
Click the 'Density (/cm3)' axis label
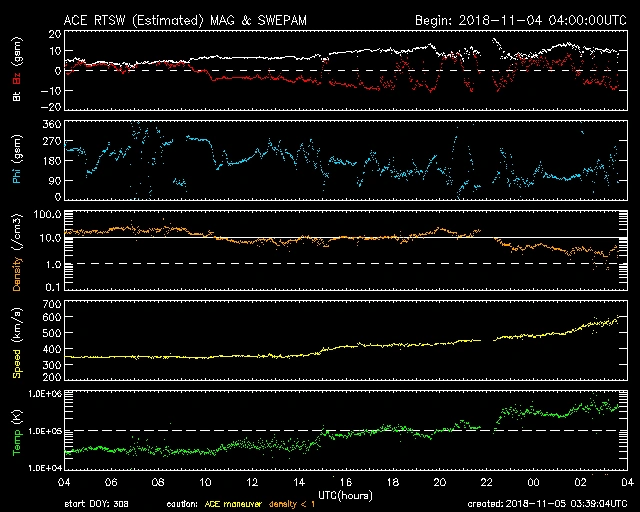point(17,252)
